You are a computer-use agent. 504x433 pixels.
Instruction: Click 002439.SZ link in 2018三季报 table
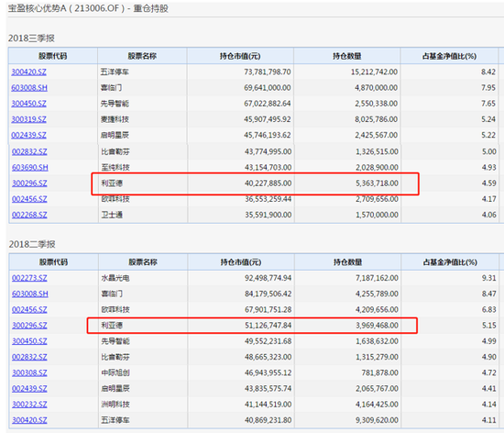29,135
